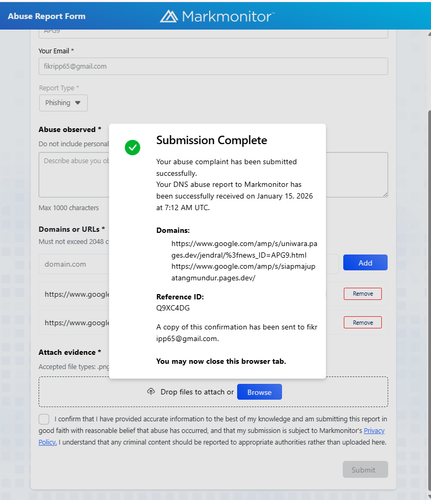Remove the second listed google URL
431x500 pixels.
(363, 322)
